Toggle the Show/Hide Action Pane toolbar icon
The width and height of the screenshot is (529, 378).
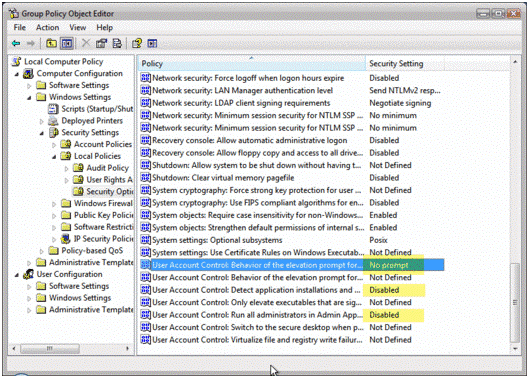[152, 43]
